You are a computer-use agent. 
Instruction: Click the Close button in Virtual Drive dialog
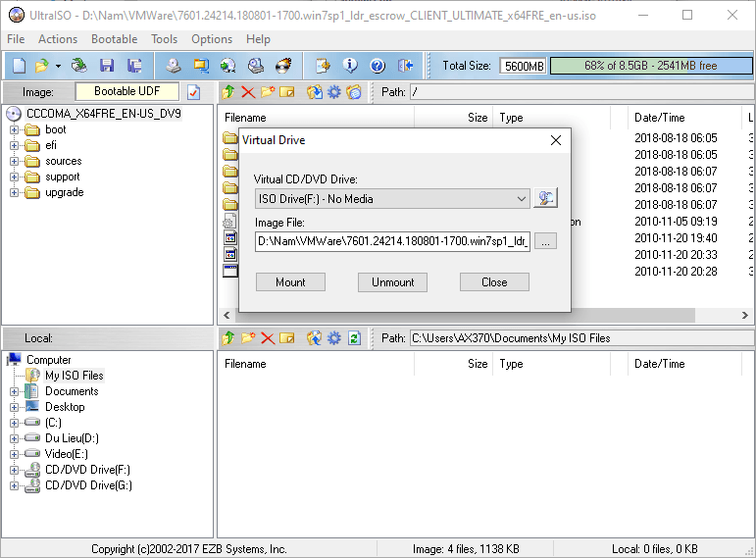coord(494,282)
